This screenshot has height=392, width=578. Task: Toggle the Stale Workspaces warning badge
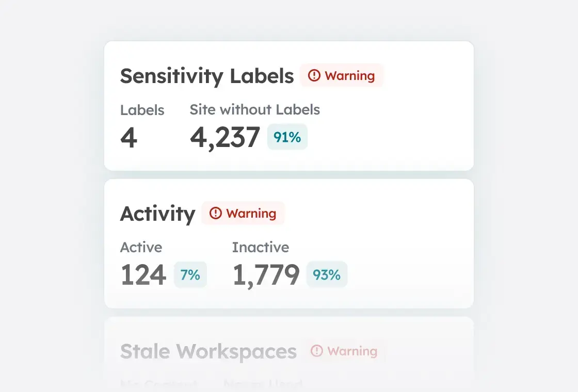[344, 351]
